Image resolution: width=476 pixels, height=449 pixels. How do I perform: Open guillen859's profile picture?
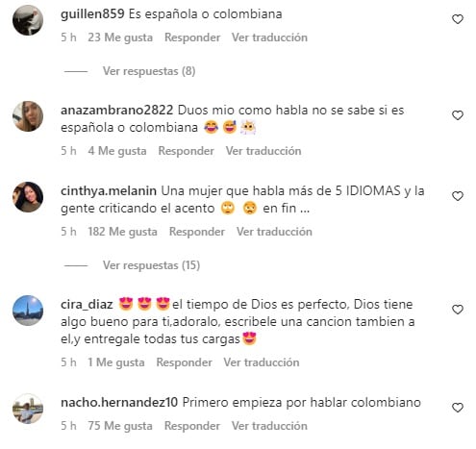[x=28, y=20]
